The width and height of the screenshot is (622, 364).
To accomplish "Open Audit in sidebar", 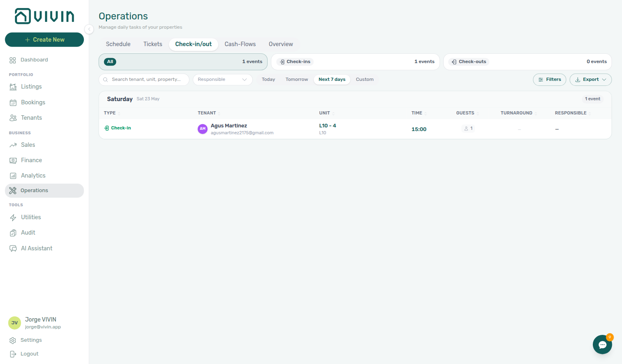I will (x=28, y=233).
